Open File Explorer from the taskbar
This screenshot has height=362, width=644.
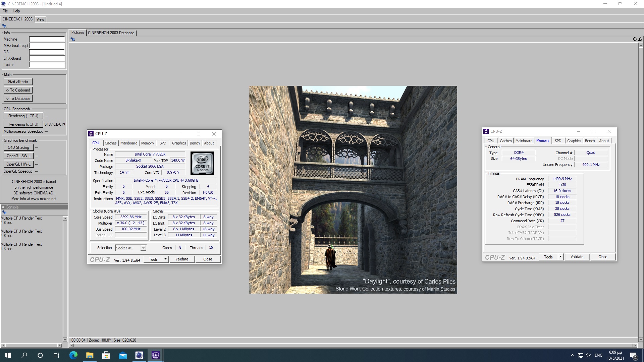click(90, 355)
